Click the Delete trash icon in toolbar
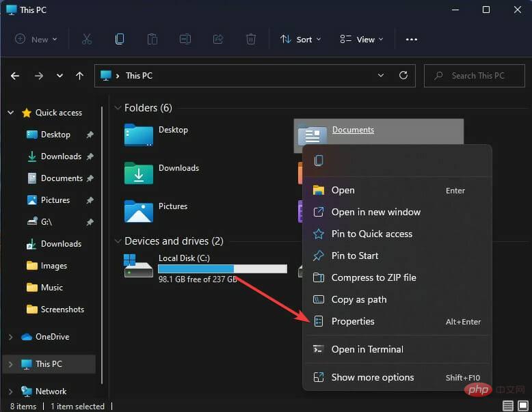The height and width of the screenshot is (412, 532). point(251,39)
